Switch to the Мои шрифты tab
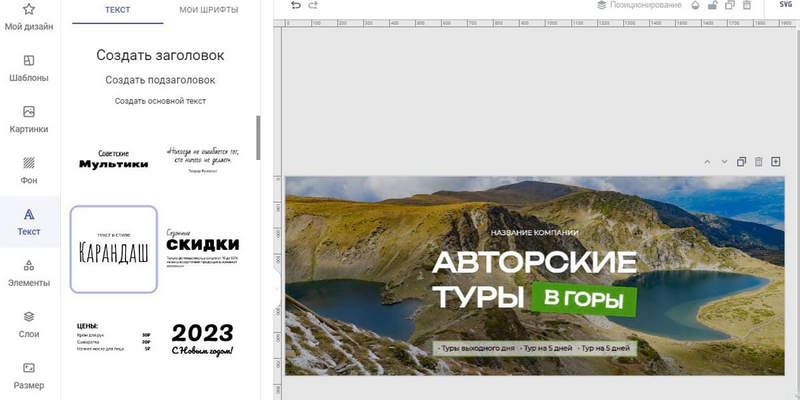Viewport: 800px width, 400px height. [209, 10]
